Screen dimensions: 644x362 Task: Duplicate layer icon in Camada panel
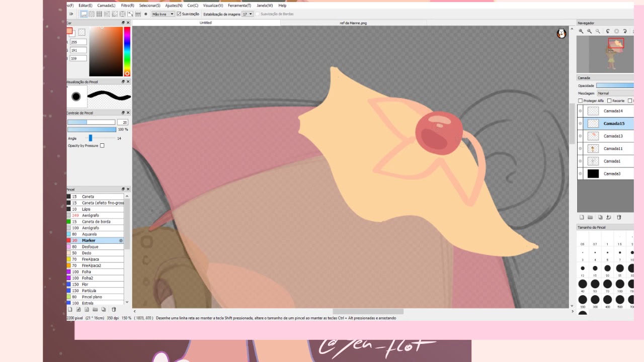600,217
